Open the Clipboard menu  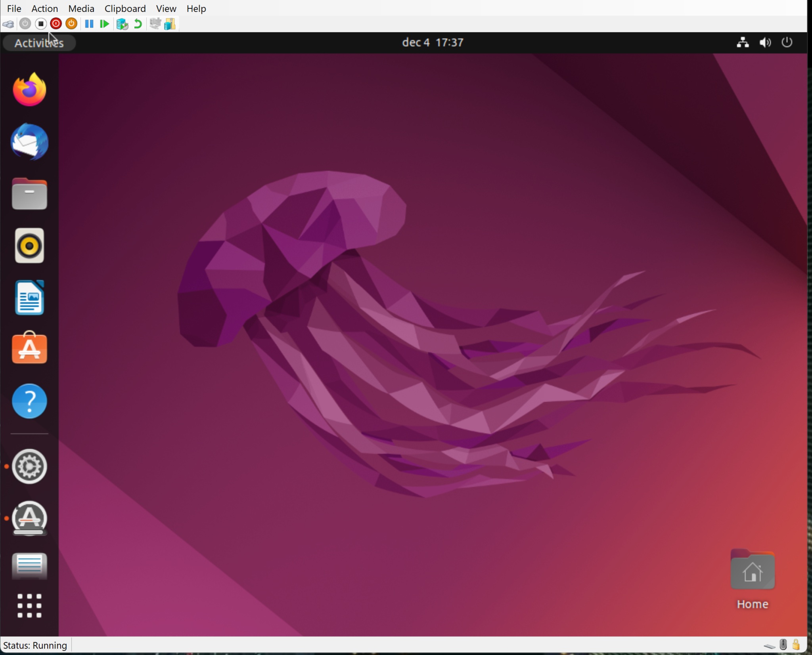(124, 8)
